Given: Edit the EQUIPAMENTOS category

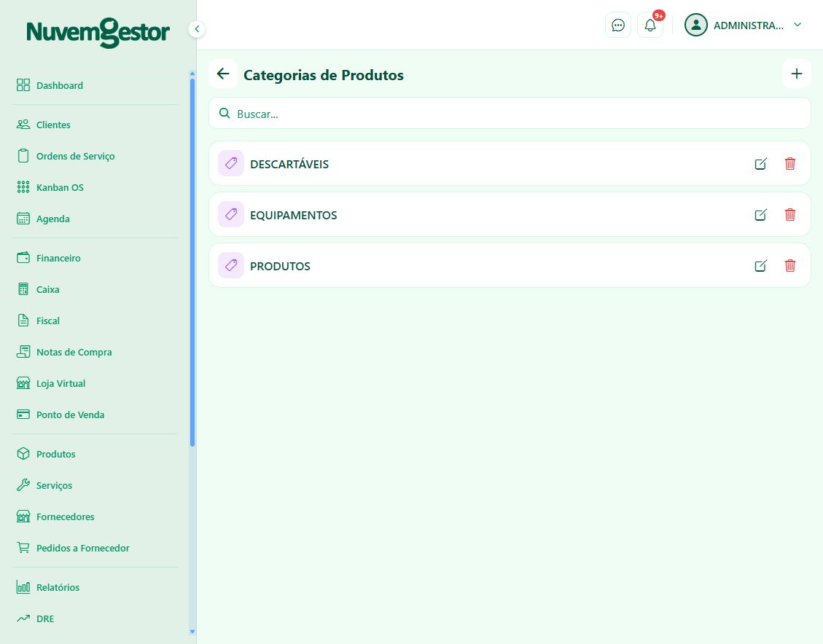Looking at the screenshot, I should (760, 214).
